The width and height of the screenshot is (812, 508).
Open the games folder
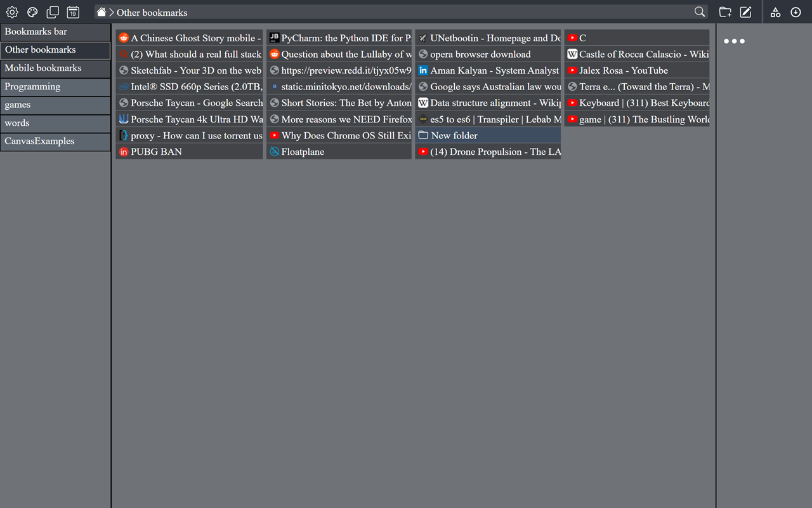coord(55,105)
